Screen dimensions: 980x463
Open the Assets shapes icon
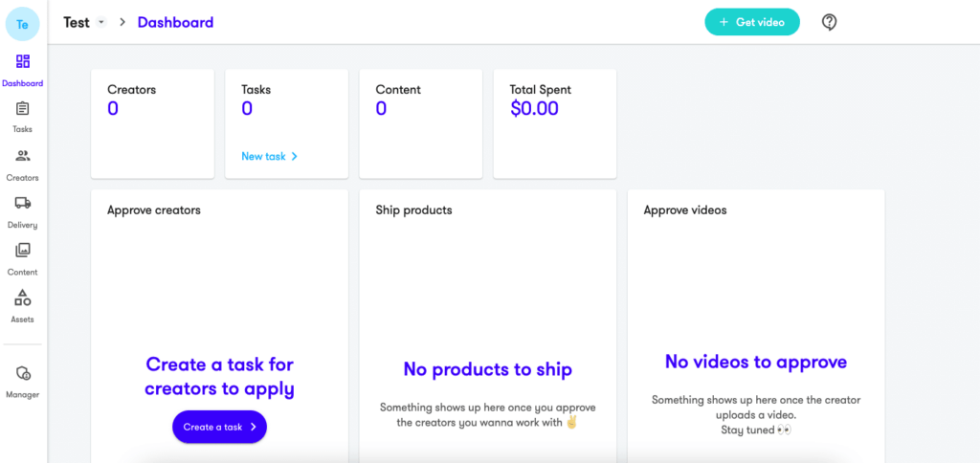click(23, 298)
